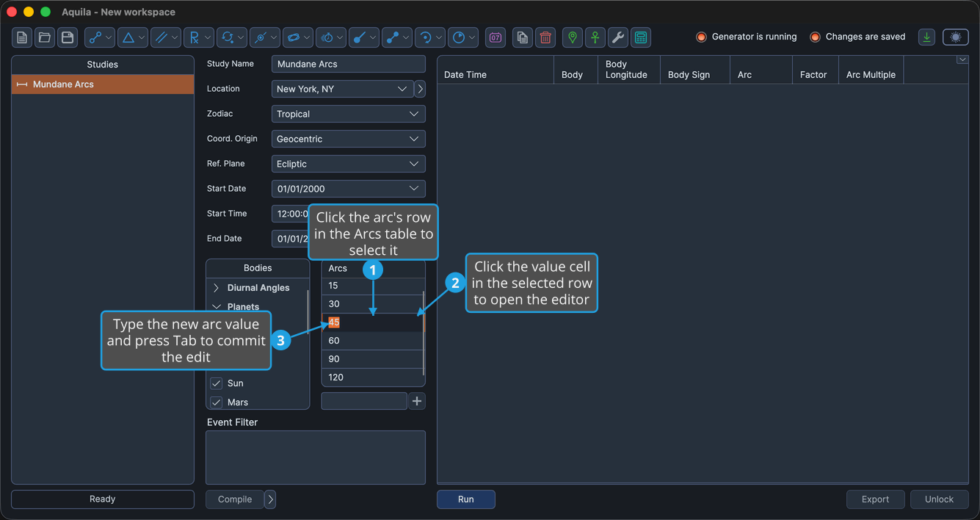Click the Study Name input field
This screenshot has width=980, height=520.
pyautogui.click(x=348, y=64)
